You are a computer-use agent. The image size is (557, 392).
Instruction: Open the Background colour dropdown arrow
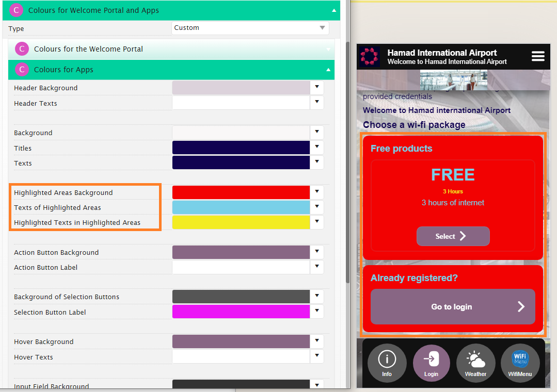click(x=317, y=133)
